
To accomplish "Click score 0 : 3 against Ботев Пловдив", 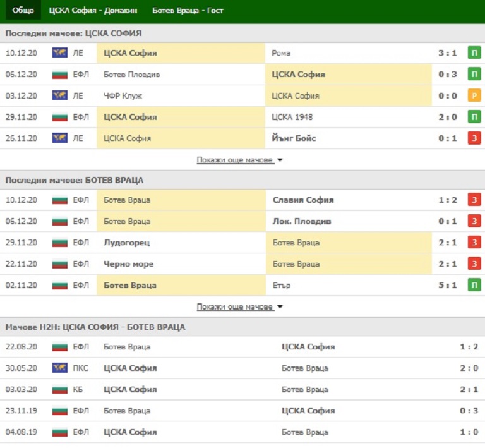I will [x=448, y=75].
